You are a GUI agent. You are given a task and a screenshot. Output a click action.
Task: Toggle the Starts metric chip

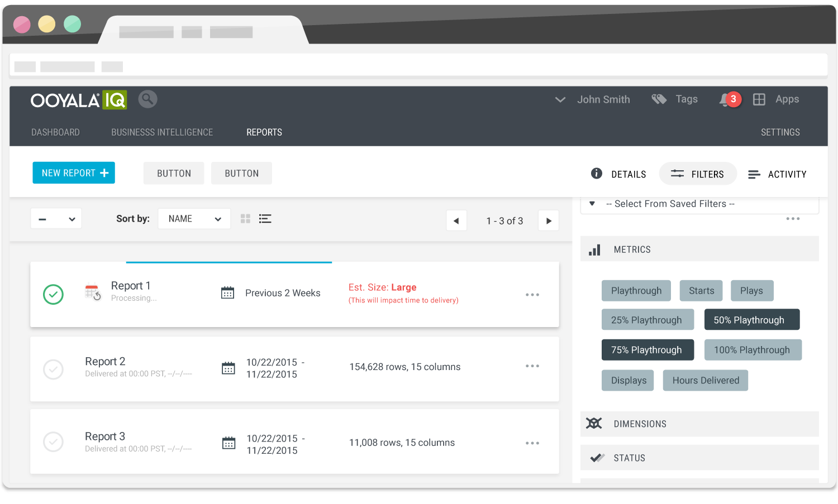tap(701, 291)
